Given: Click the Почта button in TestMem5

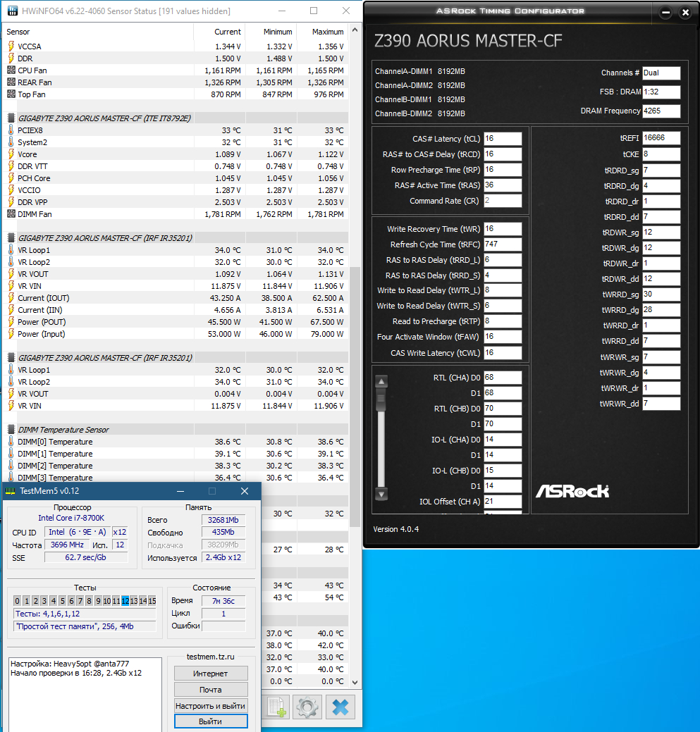Looking at the screenshot, I should click(211, 690).
